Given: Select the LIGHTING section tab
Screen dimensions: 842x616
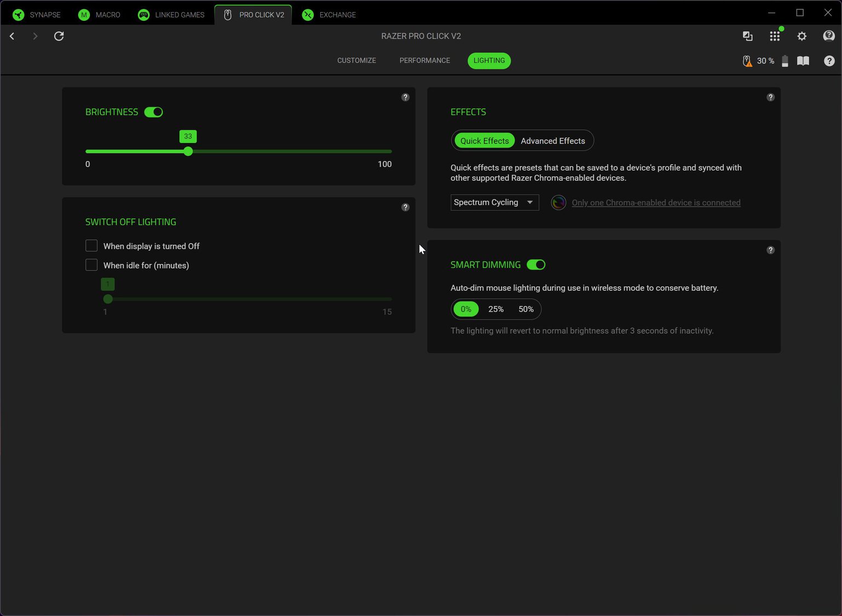Looking at the screenshot, I should [x=489, y=61].
